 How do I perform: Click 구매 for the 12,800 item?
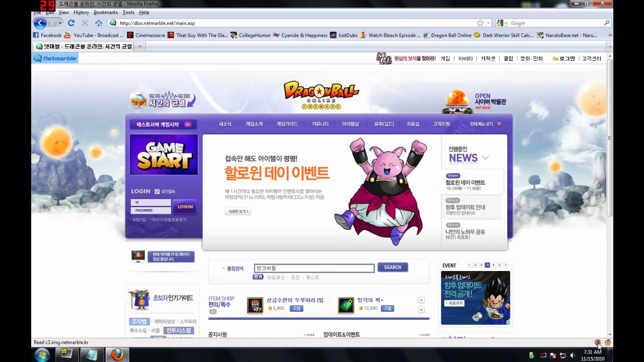(x=387, y=308)
